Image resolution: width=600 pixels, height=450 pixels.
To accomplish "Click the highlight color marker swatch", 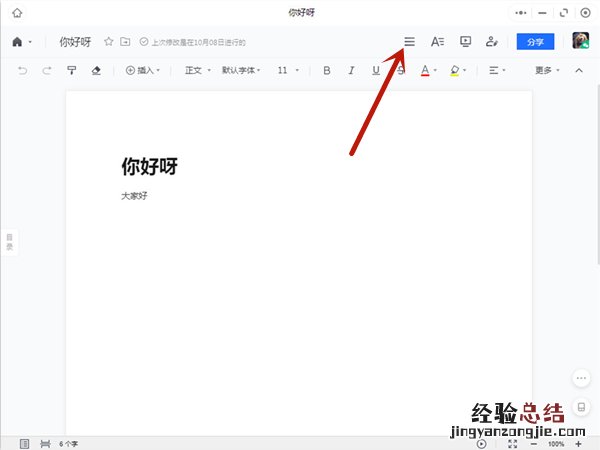I will pyautogui.click(x=454, y=71).
